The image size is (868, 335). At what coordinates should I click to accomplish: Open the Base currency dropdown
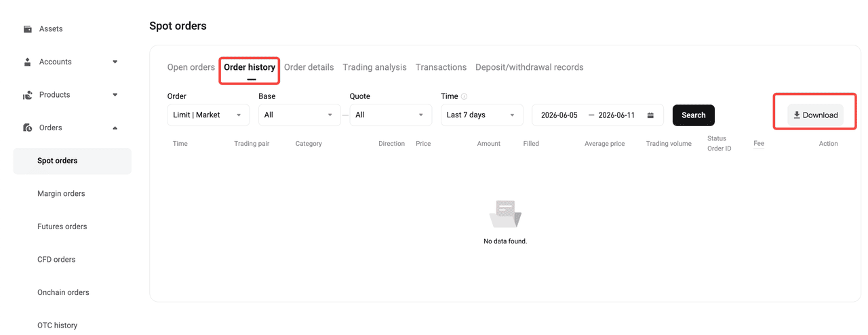coord(299,115)
